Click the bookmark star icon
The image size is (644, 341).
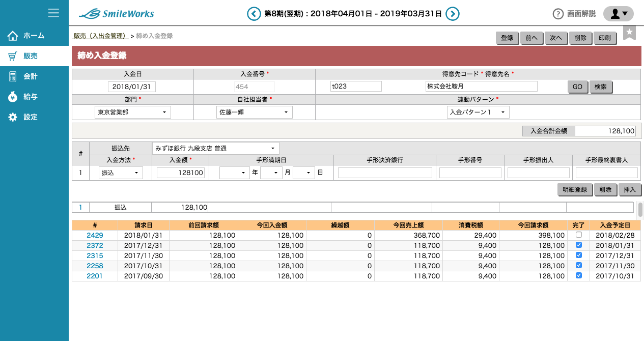point(630,33)
